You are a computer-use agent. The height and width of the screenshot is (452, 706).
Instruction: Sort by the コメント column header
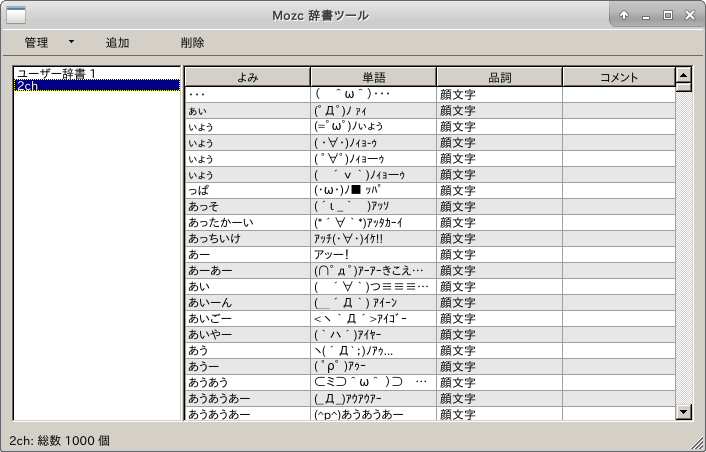click(619, 77)
